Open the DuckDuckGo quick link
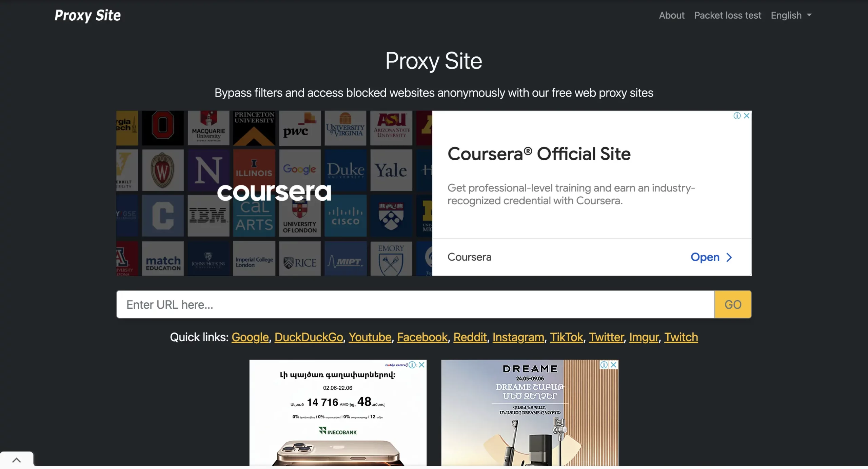The width and height of the screenshot is (868, 469). click(309, 337)
